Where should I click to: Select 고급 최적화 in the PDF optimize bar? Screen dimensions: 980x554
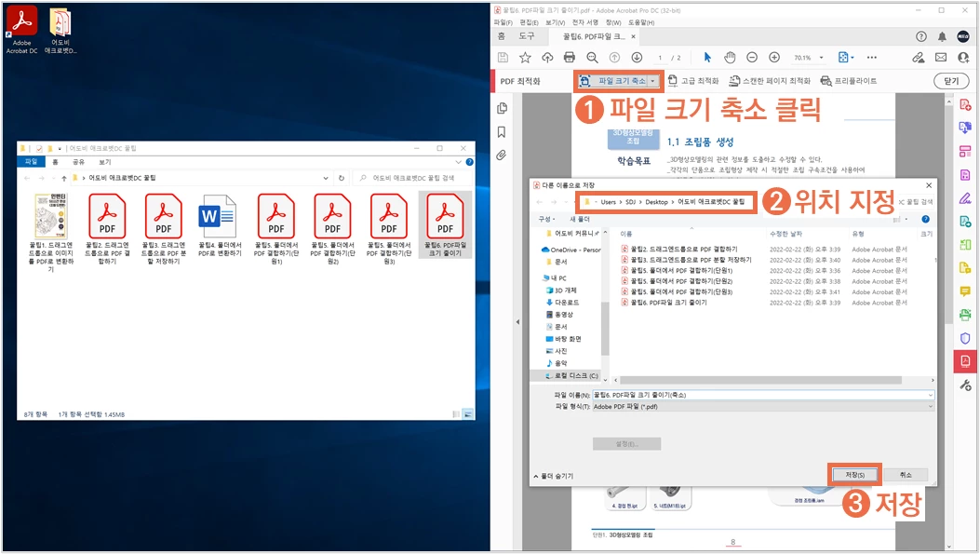pos(693,81)
